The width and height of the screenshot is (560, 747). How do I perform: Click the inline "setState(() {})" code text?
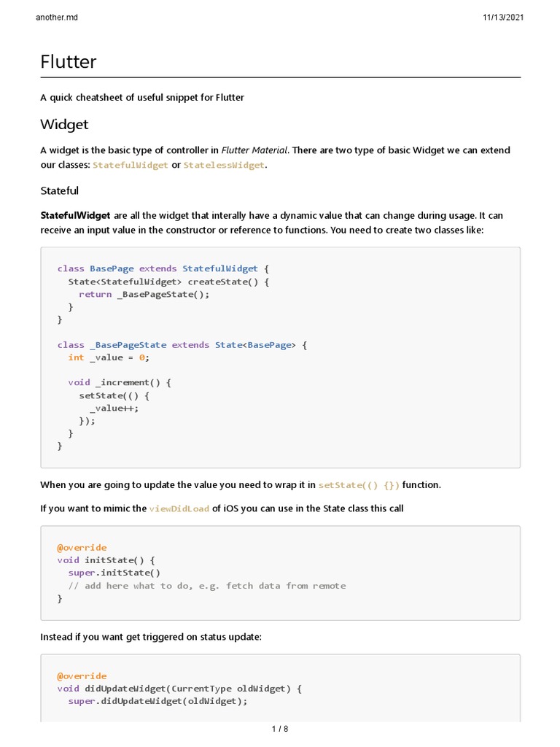[x=359, y=485]
